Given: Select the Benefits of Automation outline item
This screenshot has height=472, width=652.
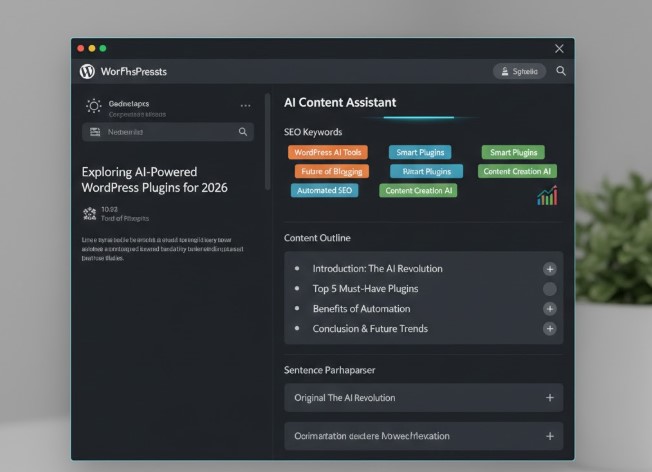Looking at the screenshot, I should click(x=361, y=309).
